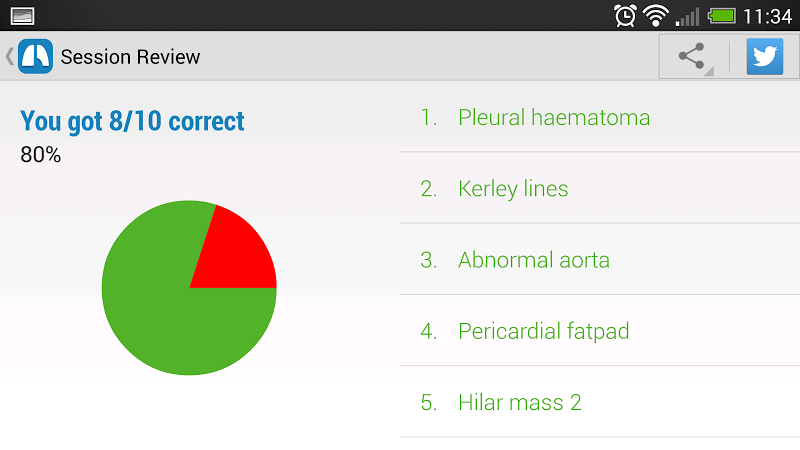Select Hilar mass 2 entry
This screenshot has height=450, width=800.
520,403
